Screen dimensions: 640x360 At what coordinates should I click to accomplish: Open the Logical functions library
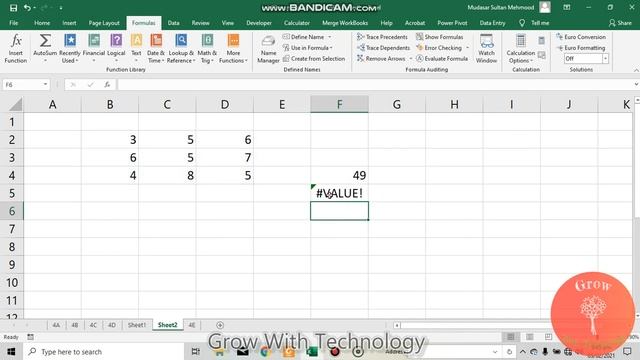(x=116, y=48)
